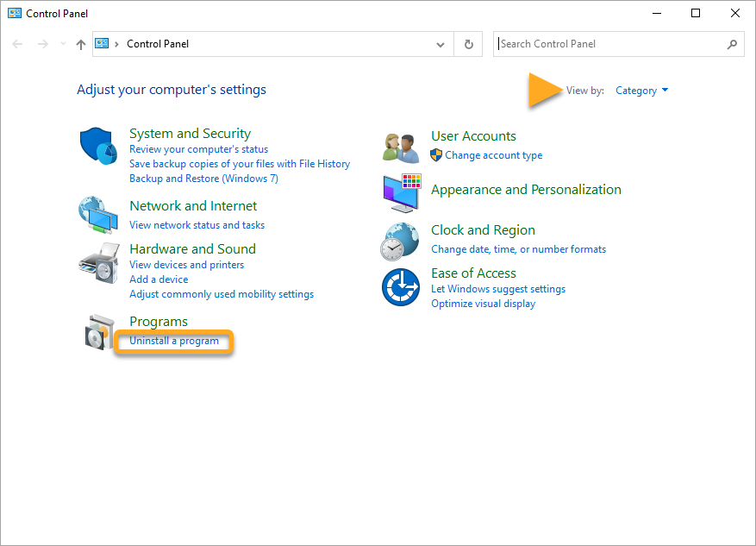This screenshot has width=756, height=546.
Task: Click the User Accounts people icon
Action: [401, 147]
